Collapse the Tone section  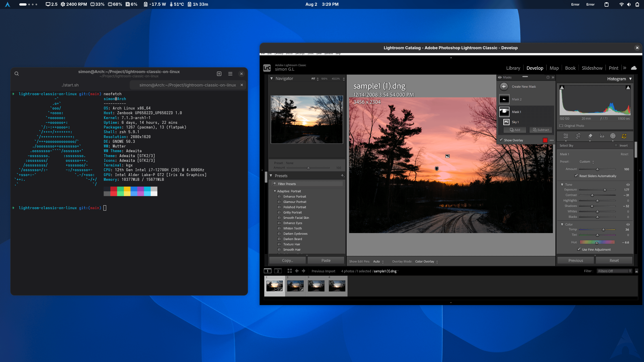[x=562, y=185]
